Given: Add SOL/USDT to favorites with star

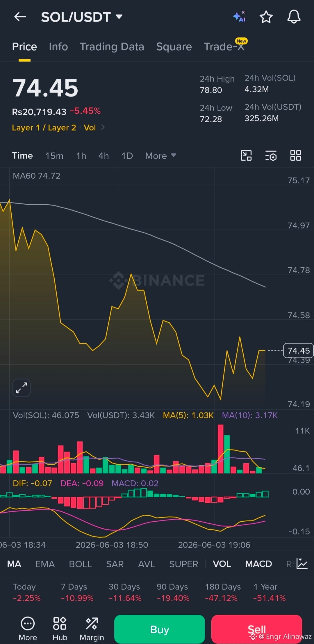Looking at the screenshot, I should (x=266, y=17).
